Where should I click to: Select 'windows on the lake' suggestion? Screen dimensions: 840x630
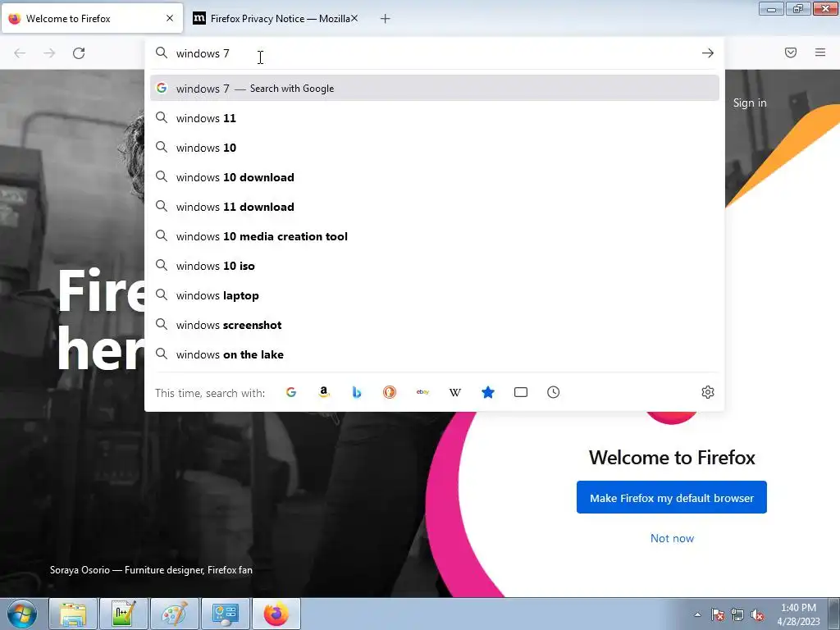click(x=435, y=354)
